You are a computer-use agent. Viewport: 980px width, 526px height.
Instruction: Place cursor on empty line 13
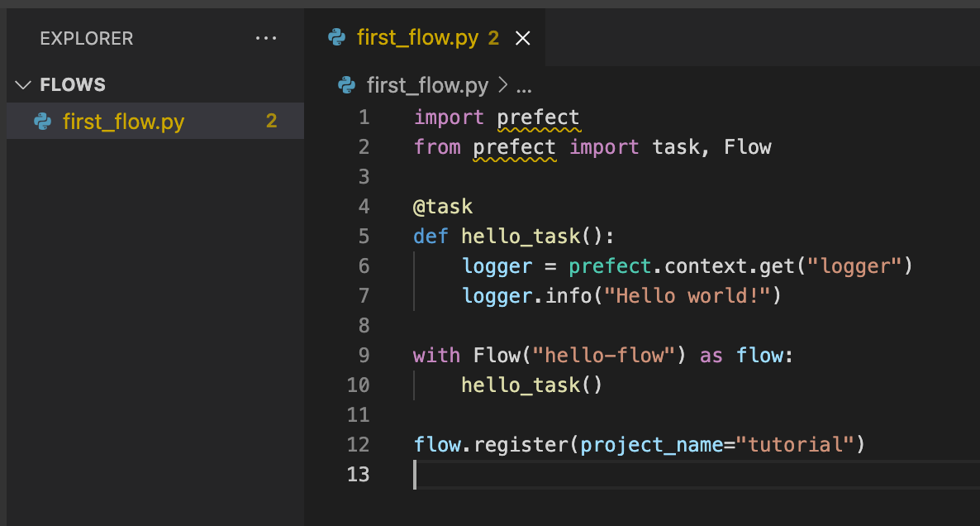coord(696,474)
